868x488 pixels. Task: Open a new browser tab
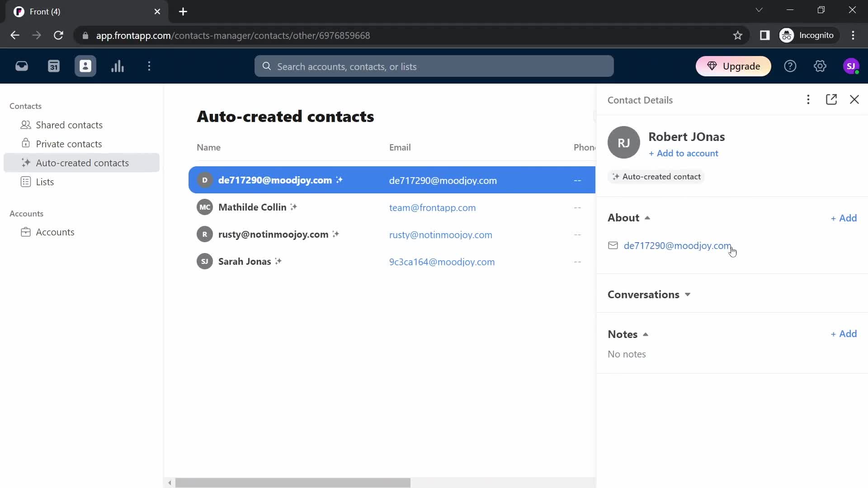[183, 12]
